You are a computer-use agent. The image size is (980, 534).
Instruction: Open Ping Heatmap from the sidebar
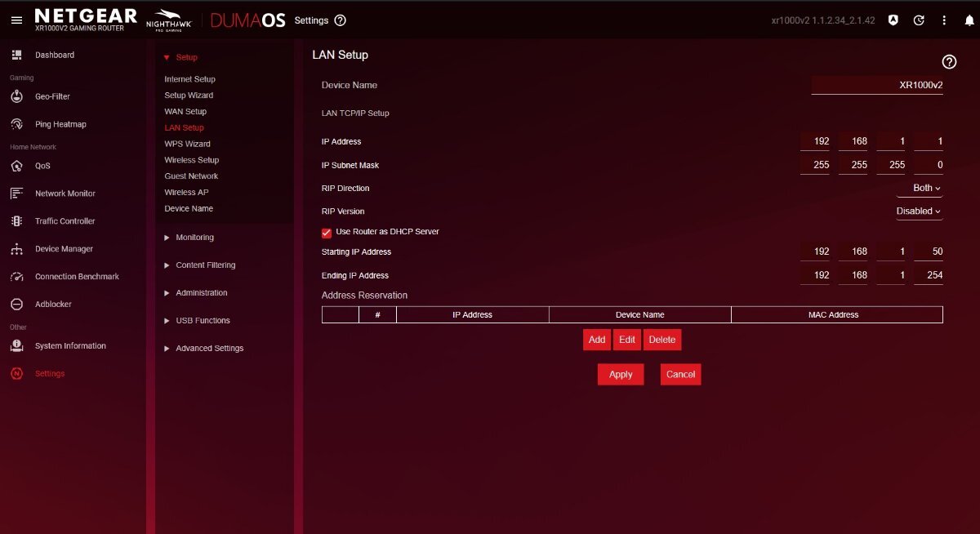point(60,124)
